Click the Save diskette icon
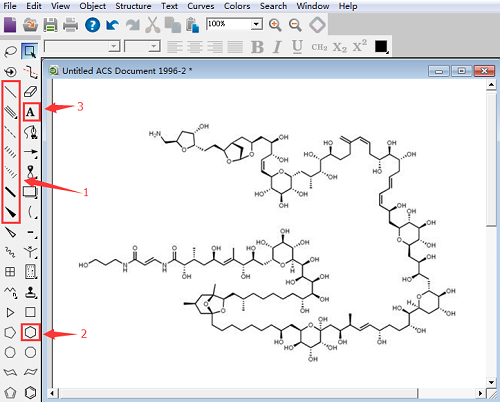This screenshot has width=500, height=402. (x=50, y=25)
